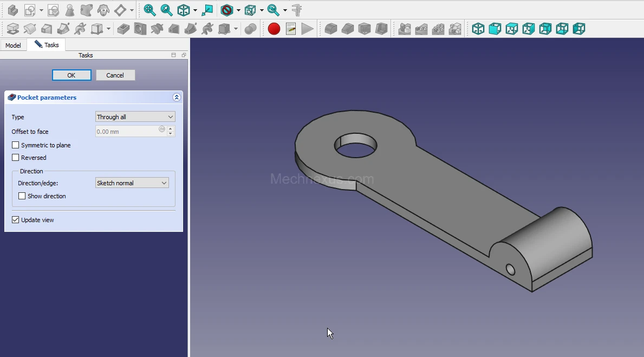Click the Fit selection zoom icon
The image size is (644, 357).
(x=166, y=10)
